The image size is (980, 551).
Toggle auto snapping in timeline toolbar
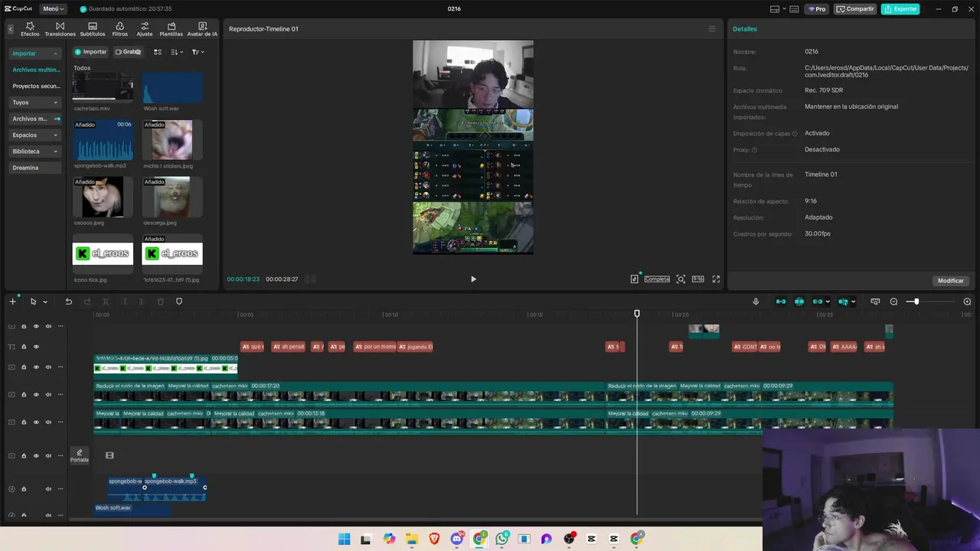[x=799, y=302]
